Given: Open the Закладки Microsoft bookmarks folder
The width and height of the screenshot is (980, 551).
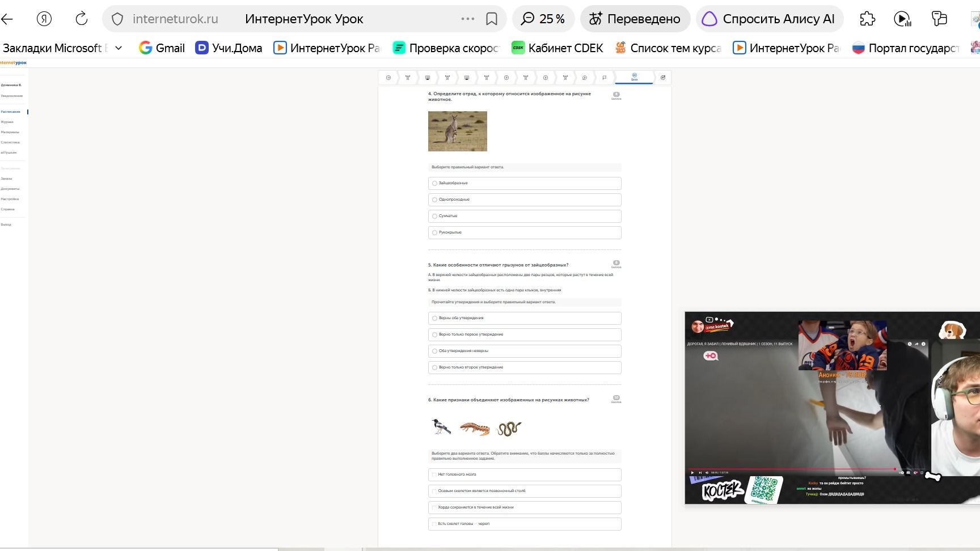Looking at the screenshot, I should 55,48.
